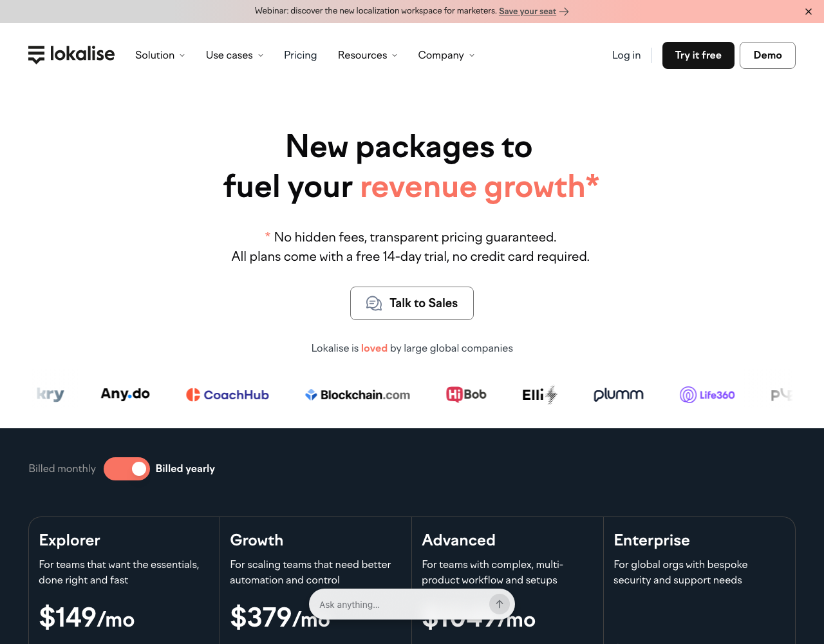Click the revenue growth headline text

pyautogui.click(x=480, y=187)
